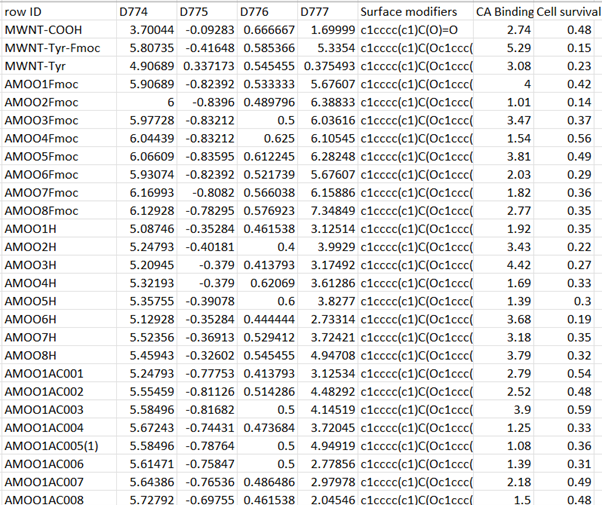Viewport: 602px width, 505px height.
Task: Click CA Binding value 1.08
Action: 504,445
